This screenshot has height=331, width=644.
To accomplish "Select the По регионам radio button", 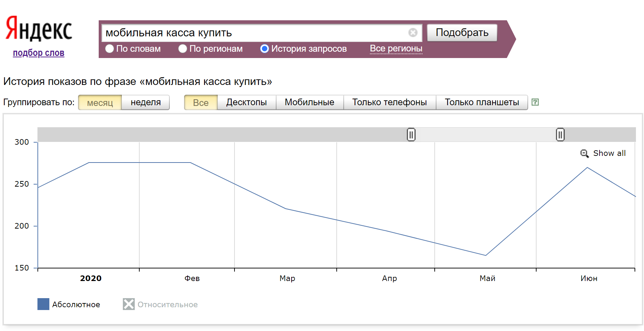I will (182, 49).
